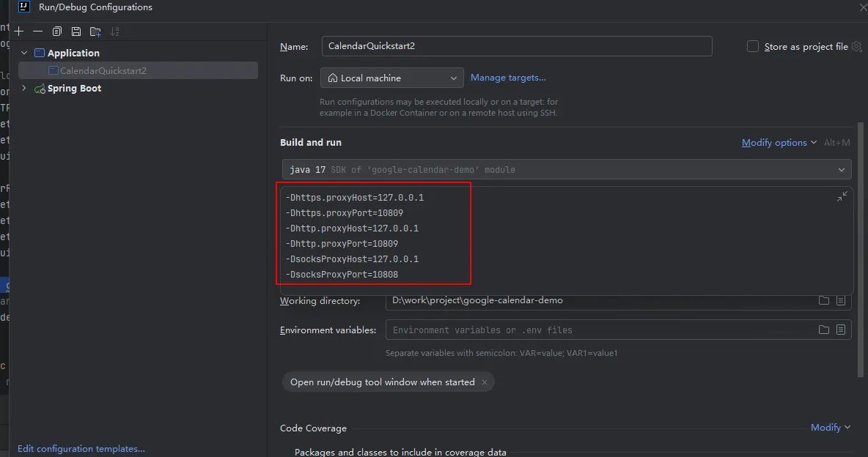Click the Save Configuration floppy disk icon

click(76, 31)
